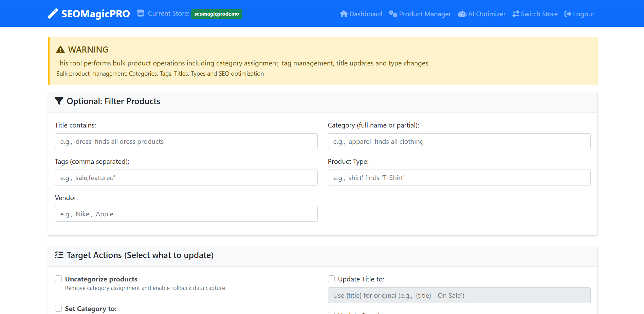Click the Vendor input field

tap(186, 214)
